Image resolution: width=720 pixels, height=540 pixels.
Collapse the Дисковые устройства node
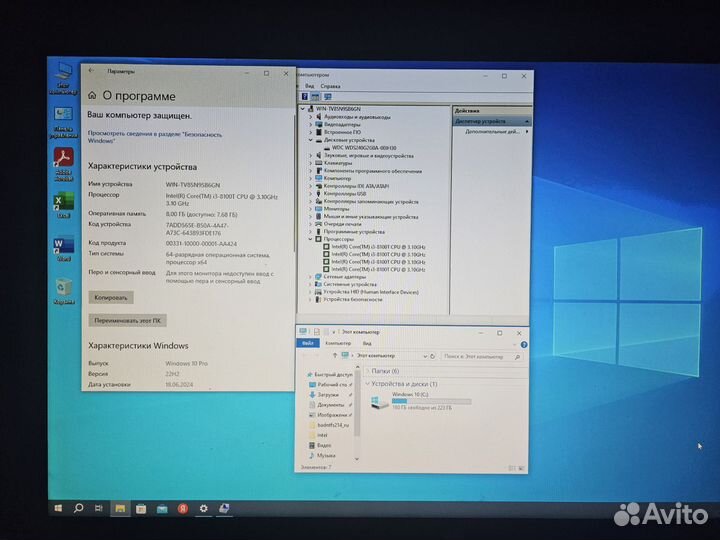(x=310, y=140)
